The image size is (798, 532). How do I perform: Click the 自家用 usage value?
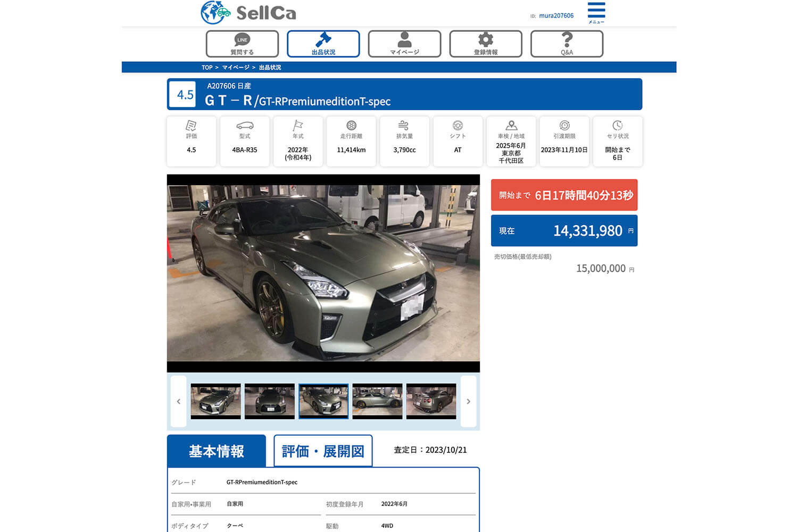[x=235, y=504]
